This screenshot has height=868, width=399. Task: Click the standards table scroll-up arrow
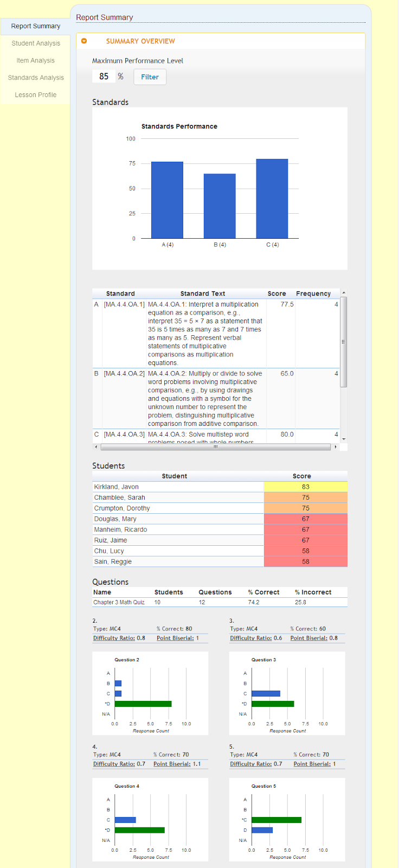pyautogui.click(x=344, y=293)
